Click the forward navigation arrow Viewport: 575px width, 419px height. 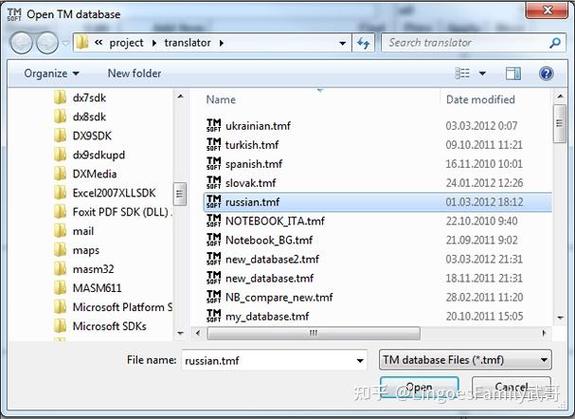47,43
